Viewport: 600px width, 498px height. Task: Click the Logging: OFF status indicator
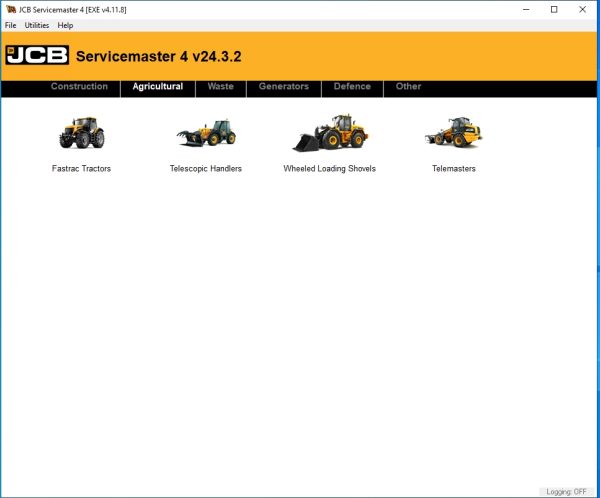[566, 491]
